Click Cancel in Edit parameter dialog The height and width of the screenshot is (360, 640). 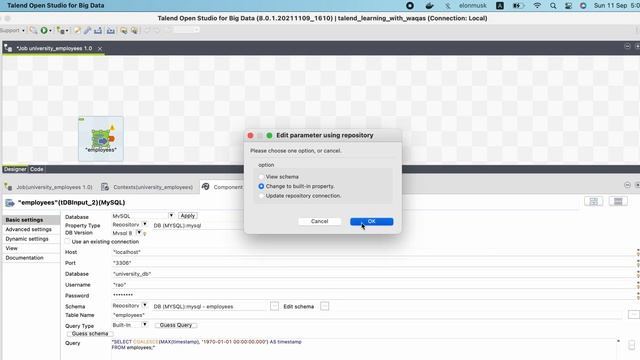click(x=319, y=221)
